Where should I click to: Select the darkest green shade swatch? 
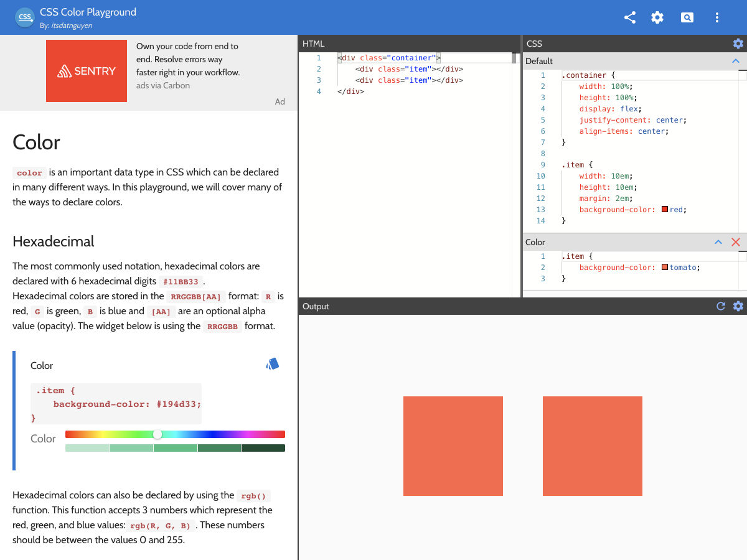(263, 448)
